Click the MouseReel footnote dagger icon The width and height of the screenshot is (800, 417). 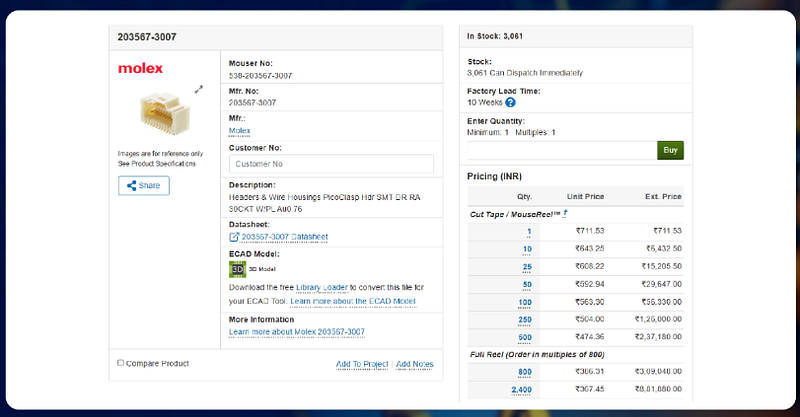pos(565,213)
